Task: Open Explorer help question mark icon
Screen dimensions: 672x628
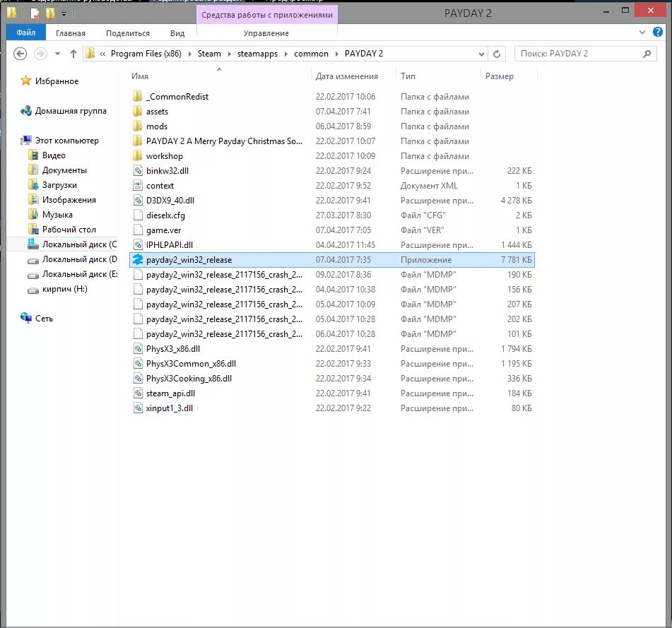Action: coord(657,32)
